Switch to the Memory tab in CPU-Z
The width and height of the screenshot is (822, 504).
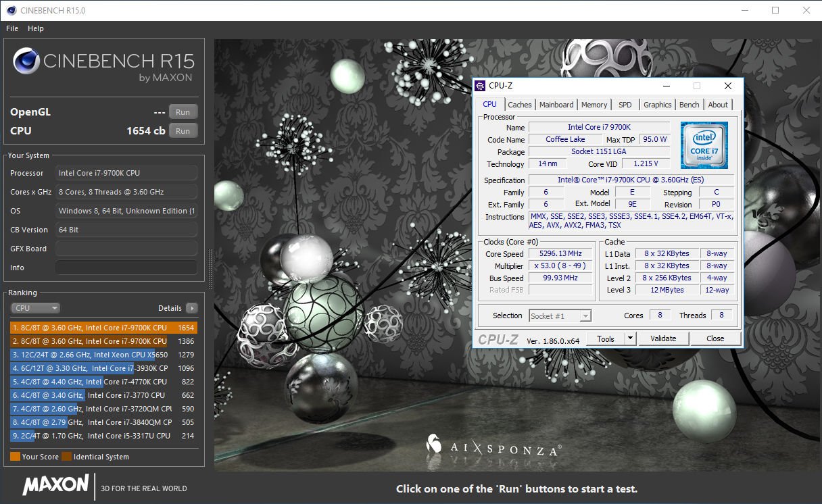pyautogui.click(x=594, y=105)
